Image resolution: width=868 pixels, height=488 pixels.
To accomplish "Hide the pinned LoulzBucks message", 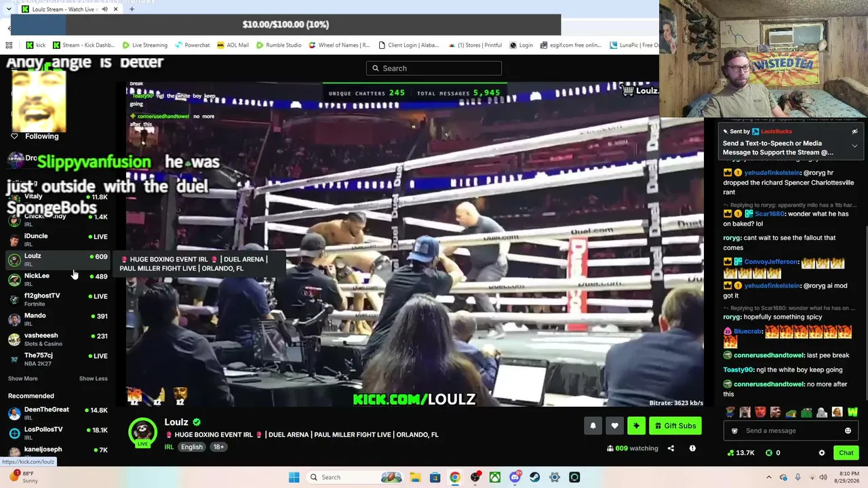I will pos(854,131).
